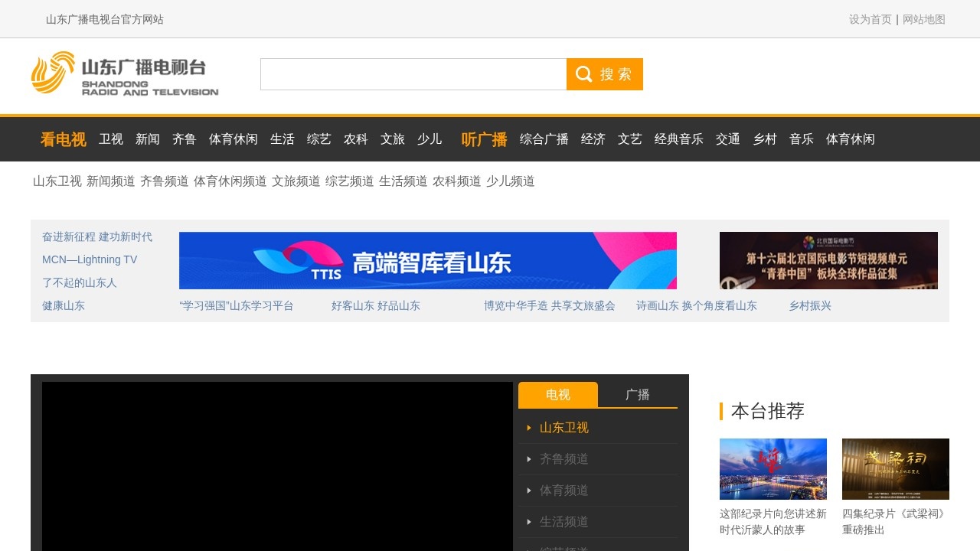Image resolution: width=980 pixels, height=551 pixels.
Task: Click the search box input field
Action: tap(413, 74)
